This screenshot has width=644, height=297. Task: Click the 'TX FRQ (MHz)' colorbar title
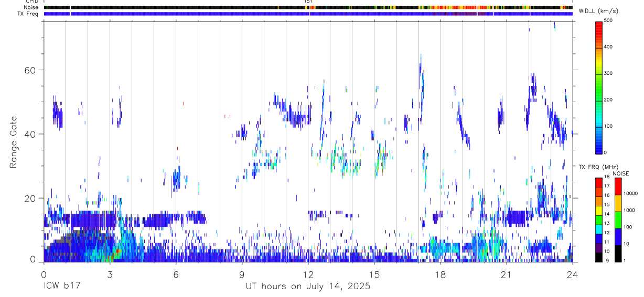[600, 167]
